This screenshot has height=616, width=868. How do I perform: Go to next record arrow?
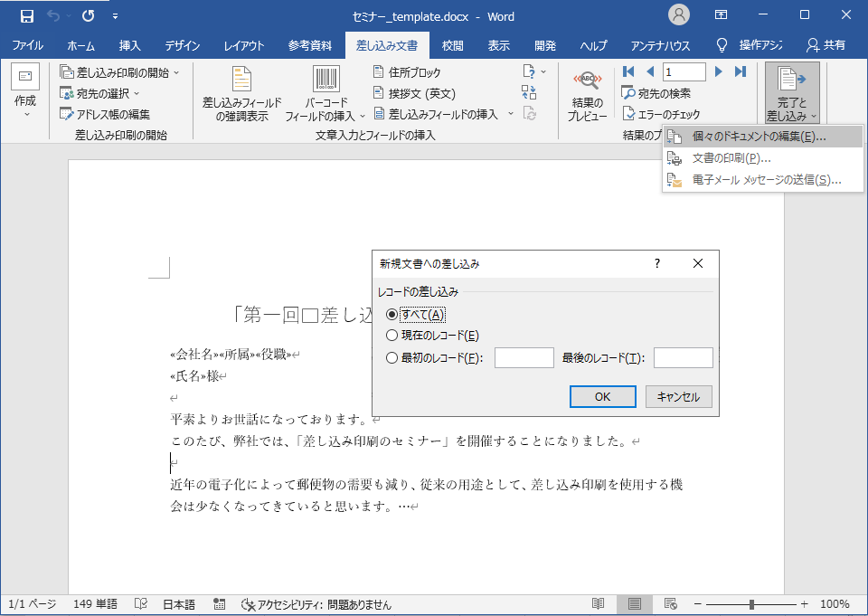coord(720,71)
